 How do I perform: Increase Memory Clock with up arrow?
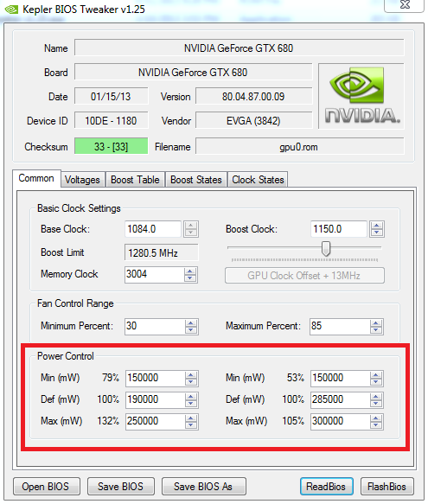pyautogui.click(x=190, y=271)
